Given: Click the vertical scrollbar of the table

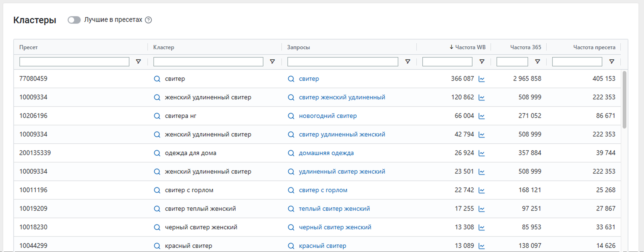Looking at the screenshot, I should point(624,100).
